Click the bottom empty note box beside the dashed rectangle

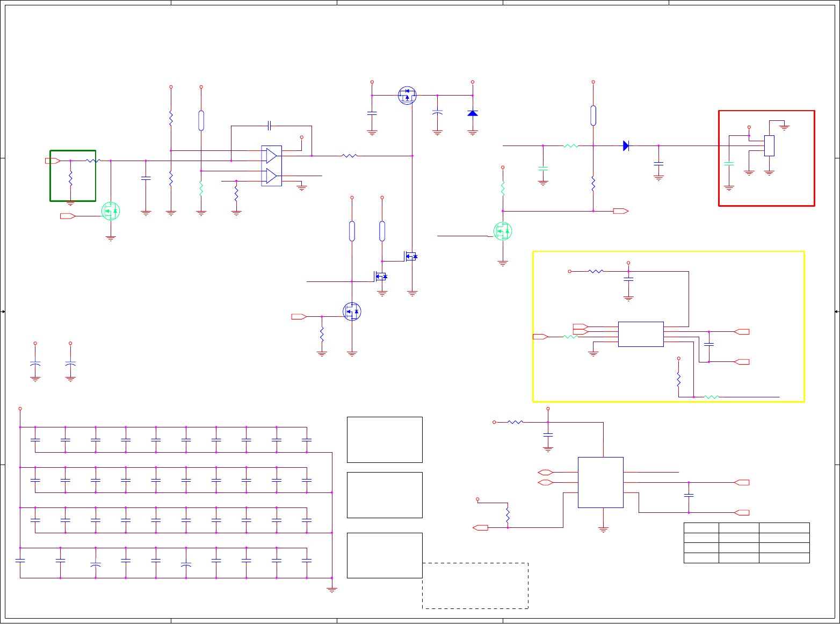385,555
